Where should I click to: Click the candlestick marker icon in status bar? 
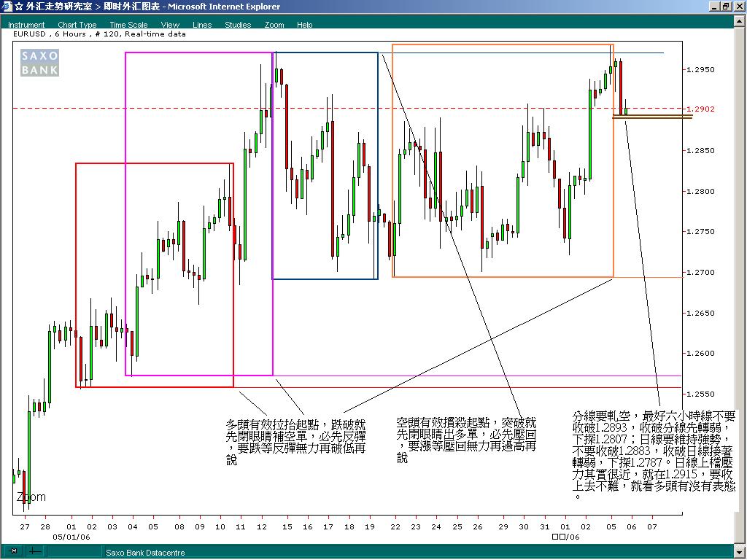14,551
